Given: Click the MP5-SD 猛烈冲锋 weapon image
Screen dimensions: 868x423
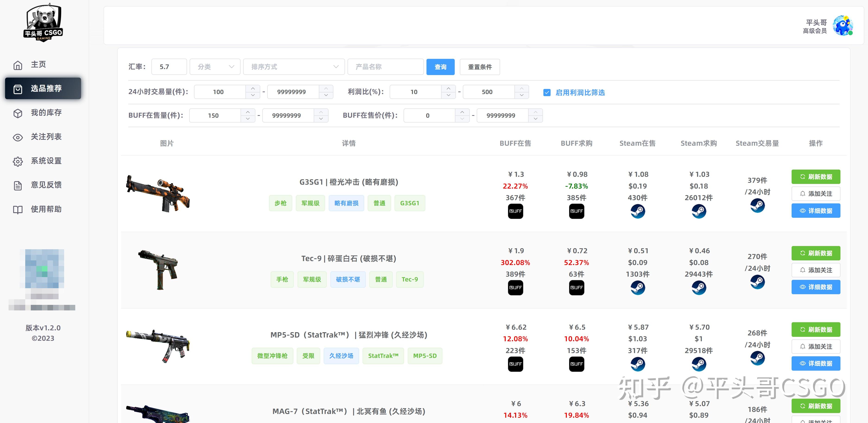Looking at the screenshot, I should pos(158,346).
